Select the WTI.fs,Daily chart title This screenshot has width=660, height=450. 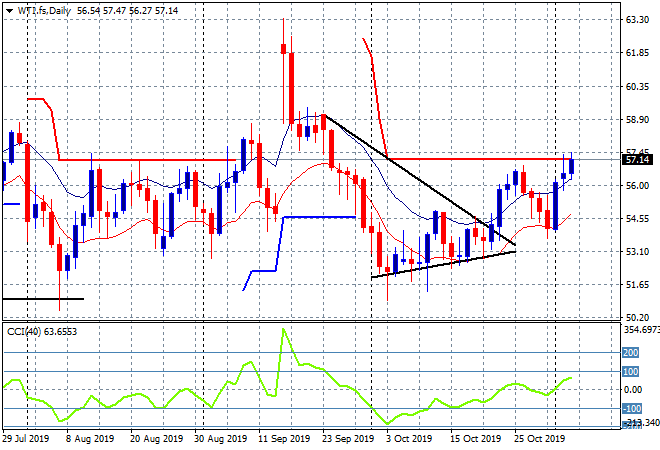44,11
